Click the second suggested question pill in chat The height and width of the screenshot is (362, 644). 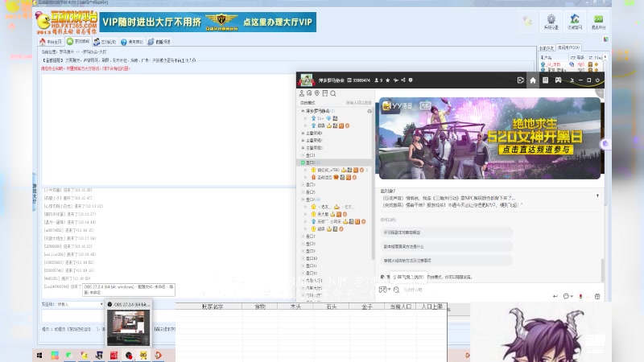pos(447,246)
